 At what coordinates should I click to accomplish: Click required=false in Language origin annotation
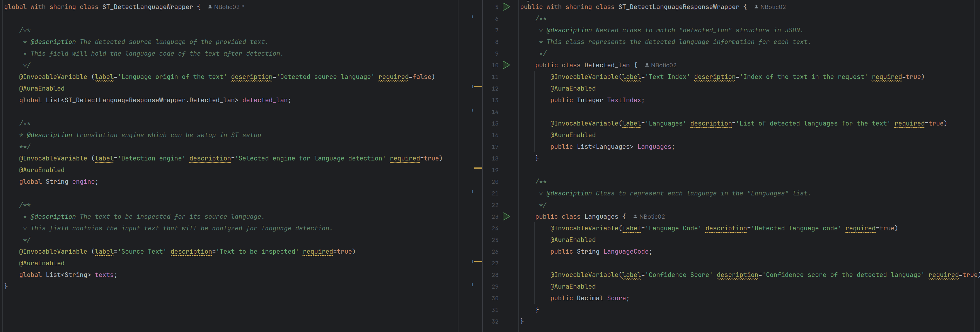pos(405,77)
